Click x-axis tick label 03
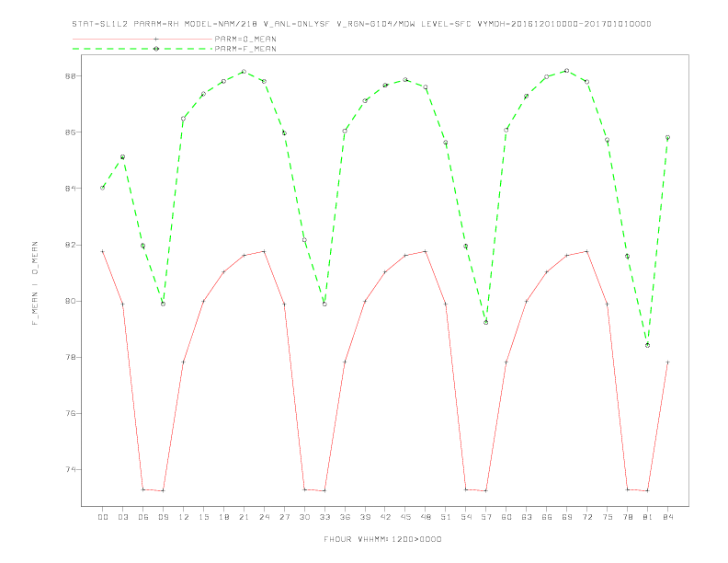Image resolution: width=728 pixels, height=563 pixels. (122, 517)
